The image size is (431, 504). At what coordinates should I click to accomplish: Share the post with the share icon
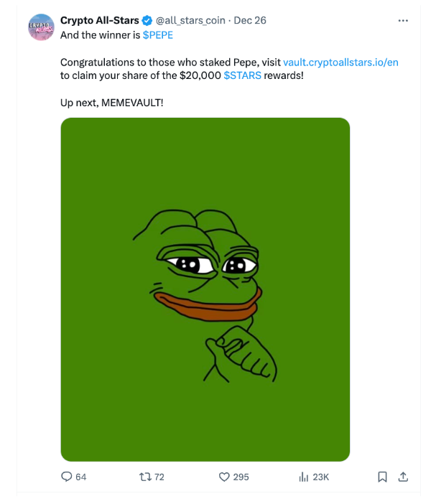point(403,477)
